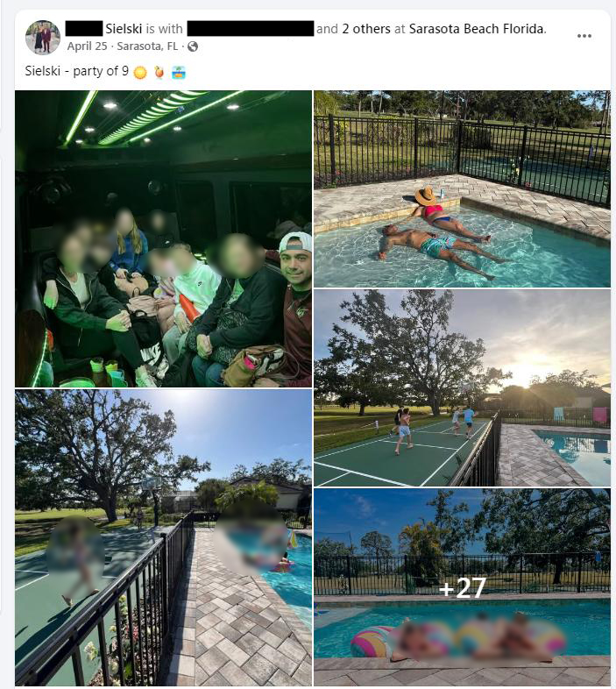Click the sun emoji in caption
Screen dimensions: 616x689
[x=140, y=72]
